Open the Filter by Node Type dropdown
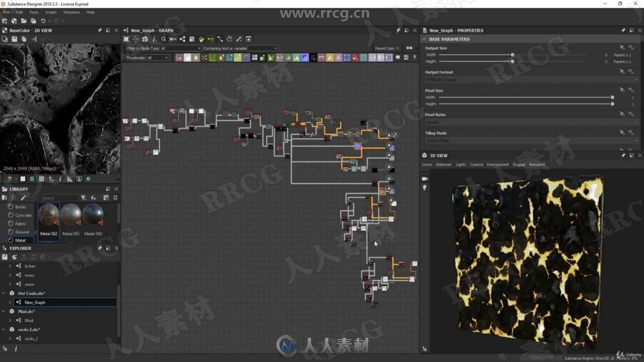The height and width of the screenshot is (362, 644). pyautogui.click(x=181, y=48)
